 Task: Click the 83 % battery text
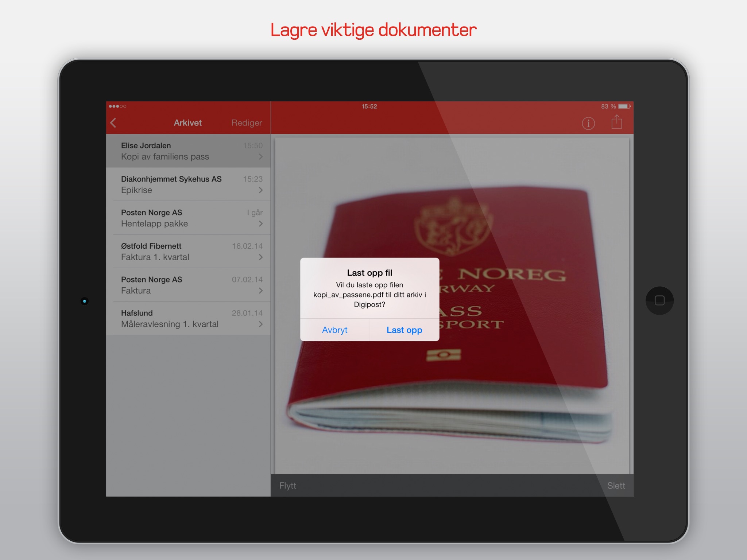click(608, 106)
